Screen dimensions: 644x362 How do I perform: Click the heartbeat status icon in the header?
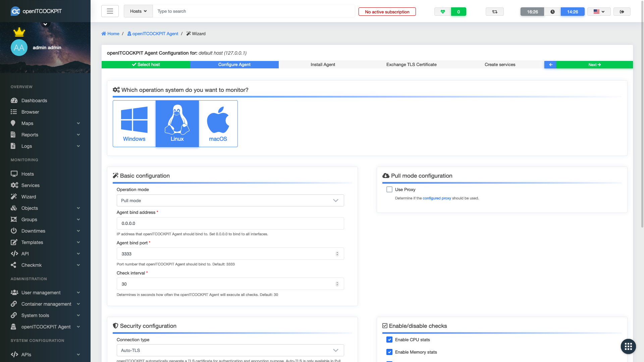[442, 11]
